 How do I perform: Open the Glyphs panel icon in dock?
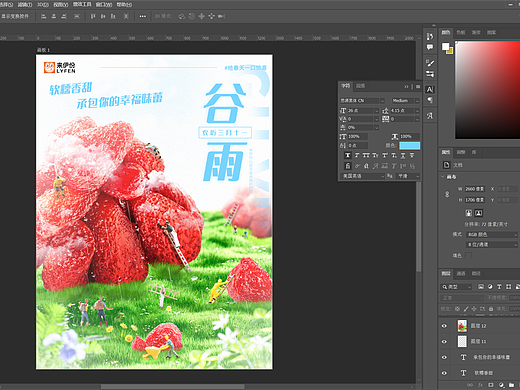click(430, 116)
